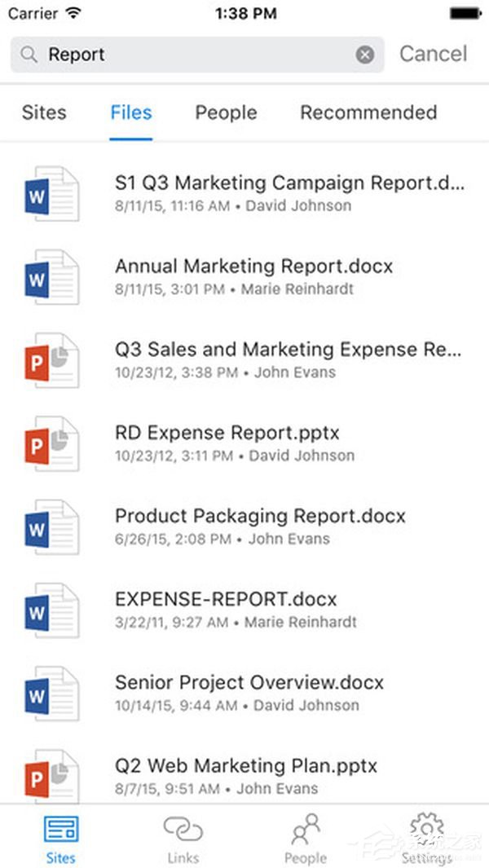Switch to the People results tab
489x868 pixels.
pos(226,112)
